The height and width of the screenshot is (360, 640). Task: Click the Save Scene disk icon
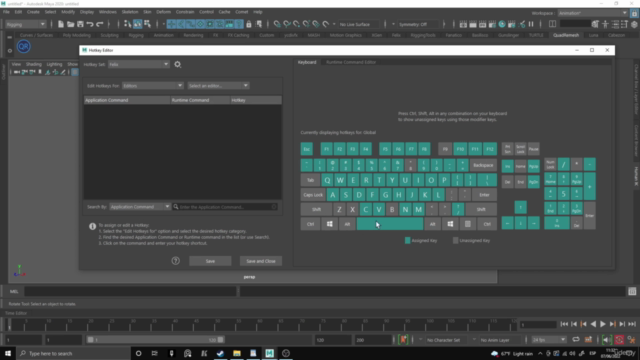80,24
